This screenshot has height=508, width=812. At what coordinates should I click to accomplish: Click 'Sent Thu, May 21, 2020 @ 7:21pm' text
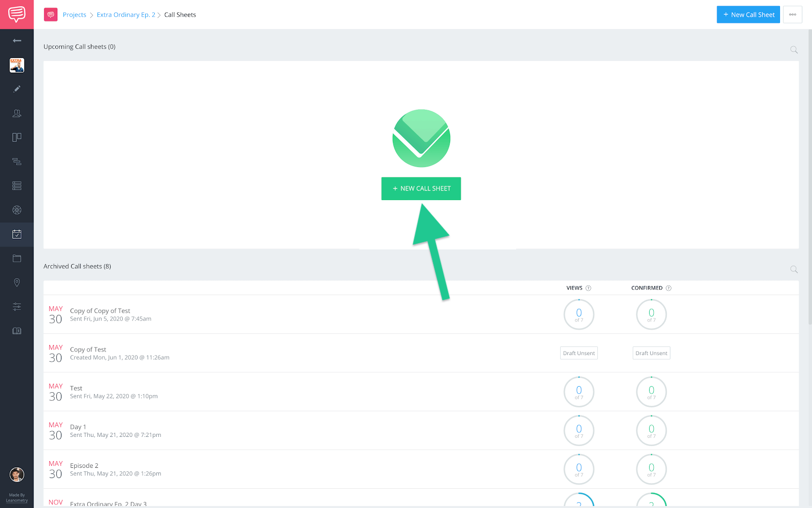coord(116,435)
